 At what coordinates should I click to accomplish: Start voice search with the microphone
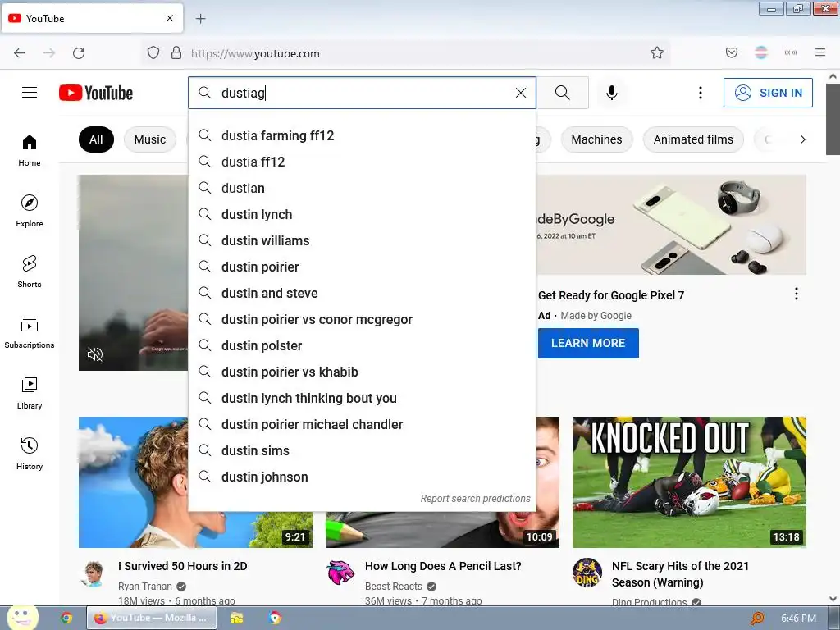pyautogui.click(x=611, y=93)
